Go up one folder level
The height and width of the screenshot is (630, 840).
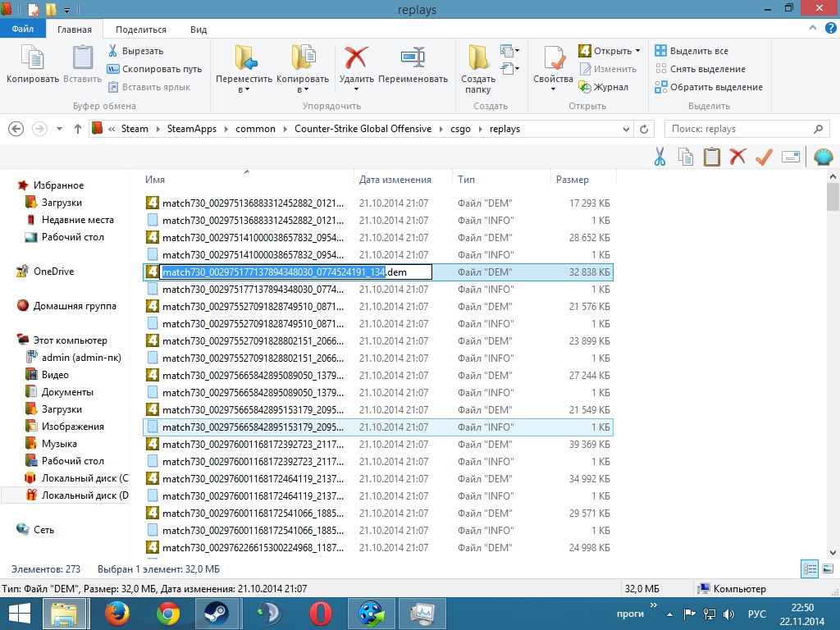[x=78, y=129]
